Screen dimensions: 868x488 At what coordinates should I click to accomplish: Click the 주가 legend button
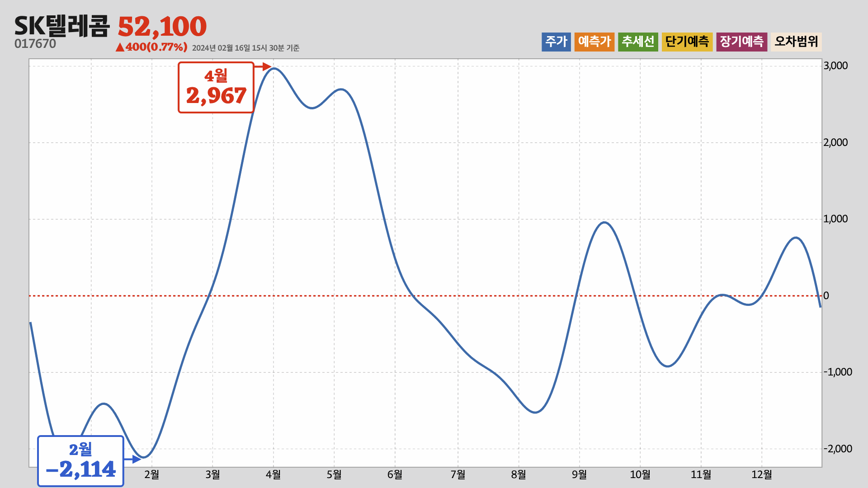click(556, 42)
